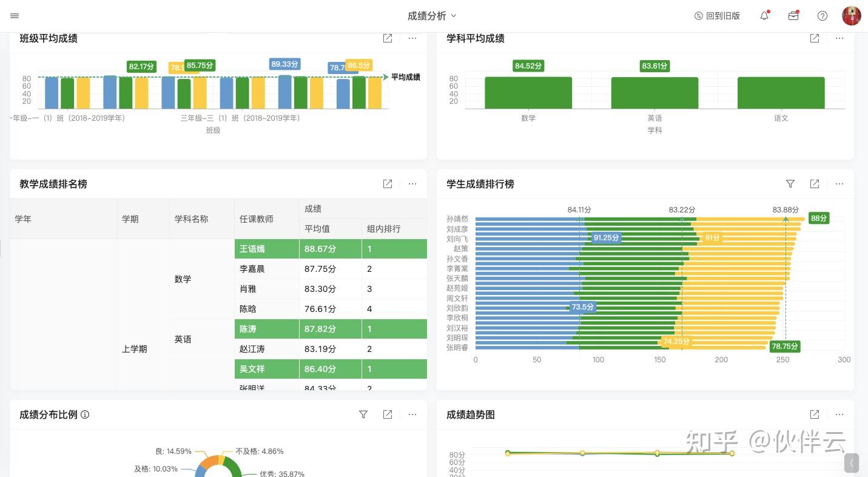Image resolution: width=868 pixels, height=477 pixels.
Task: Expand the 学科平均成绩 card to fullscreen
Action: coord(815,38)
